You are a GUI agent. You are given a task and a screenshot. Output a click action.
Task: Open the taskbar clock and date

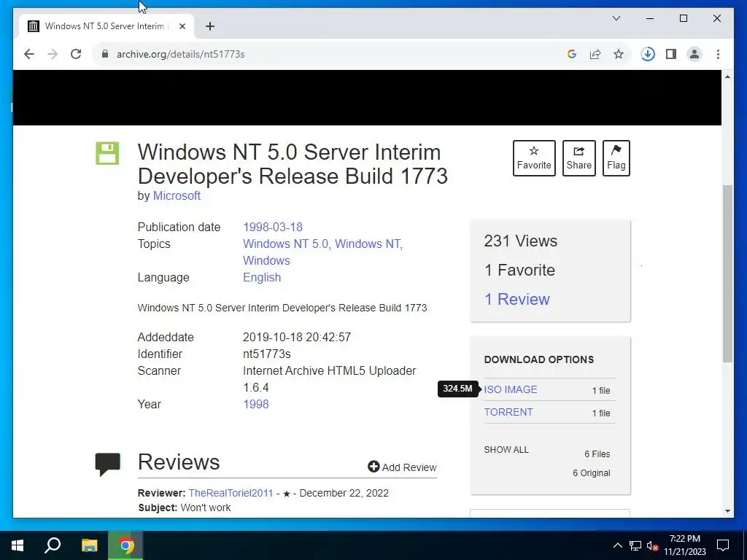click(x=684, y=545)
